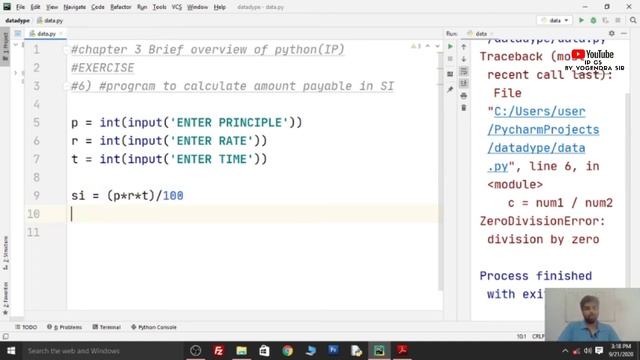Toggle the fold marker at line 3
The height and width of the screenshot is (360, 640).
coord(66,86)
